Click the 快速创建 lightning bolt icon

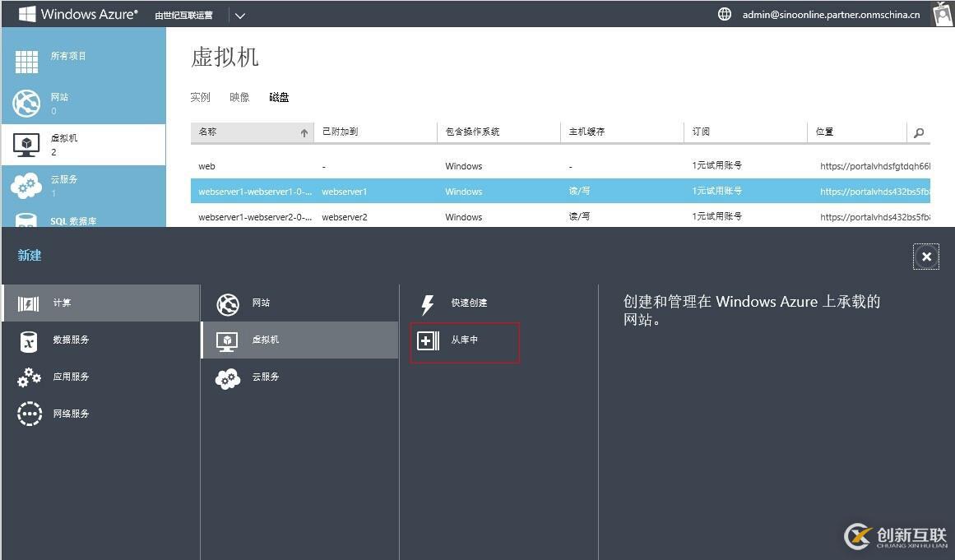(428, 304)
